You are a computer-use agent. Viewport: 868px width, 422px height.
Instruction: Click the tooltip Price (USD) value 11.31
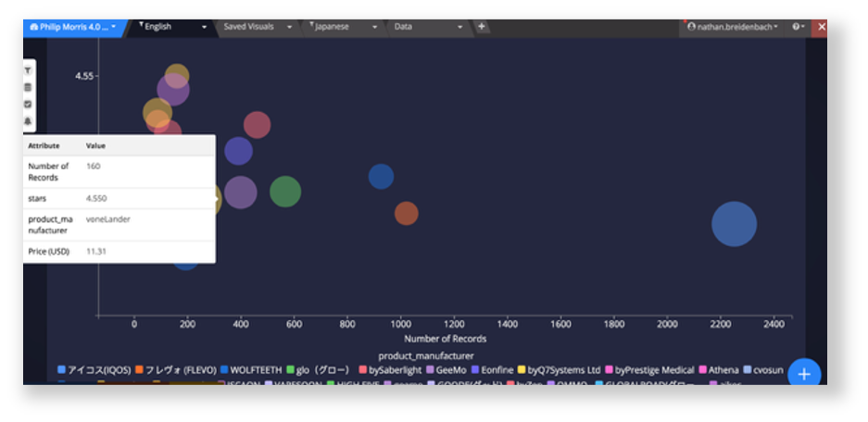click(x=96, y=251)
